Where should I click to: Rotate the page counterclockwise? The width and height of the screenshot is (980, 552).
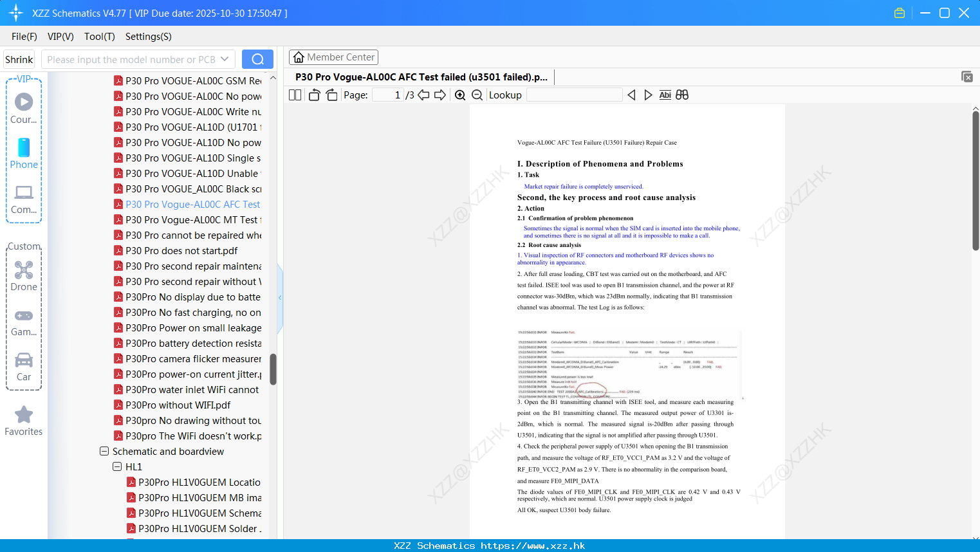[314, 95]
